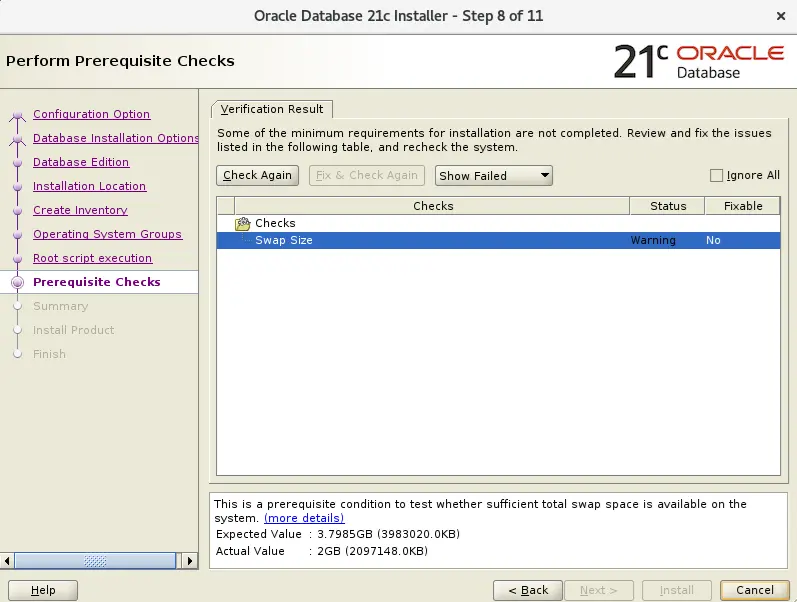Go to Root script execution step
This screenshot has height=602, width=797.
click(x=93, y=258)
